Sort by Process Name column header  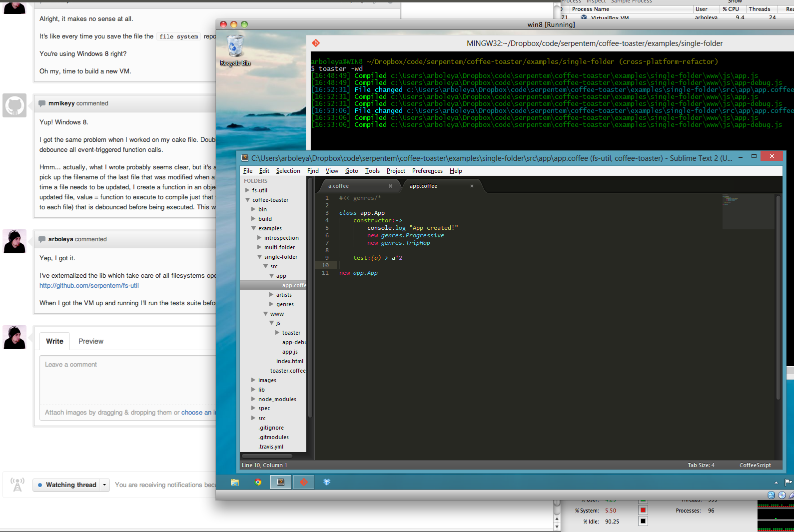(631, 9)
